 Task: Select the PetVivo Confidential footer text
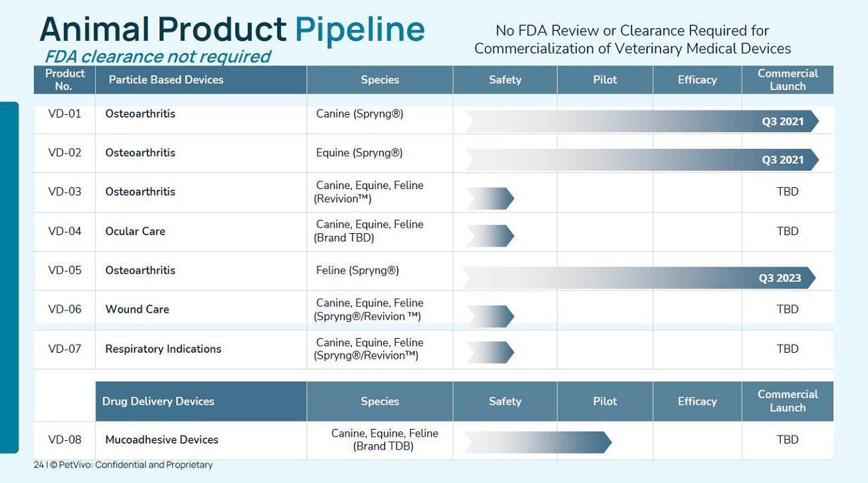pos(124,464)
